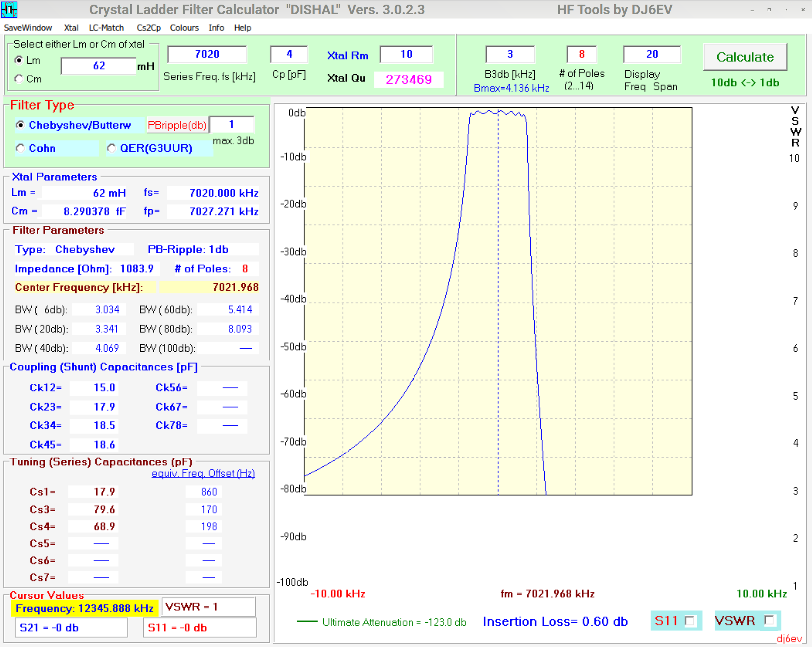Click the B3db field showing 3

click(510, 54)
